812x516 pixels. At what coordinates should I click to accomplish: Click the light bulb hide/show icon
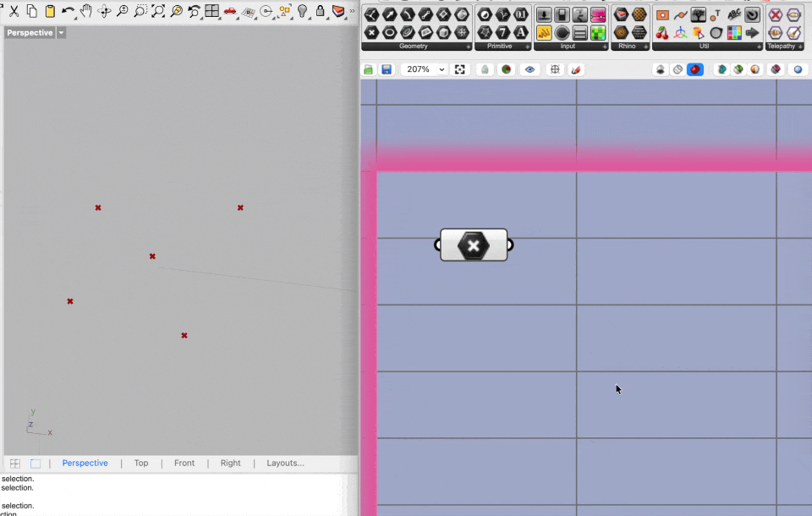pyautogui.click(x=303, y=11)
